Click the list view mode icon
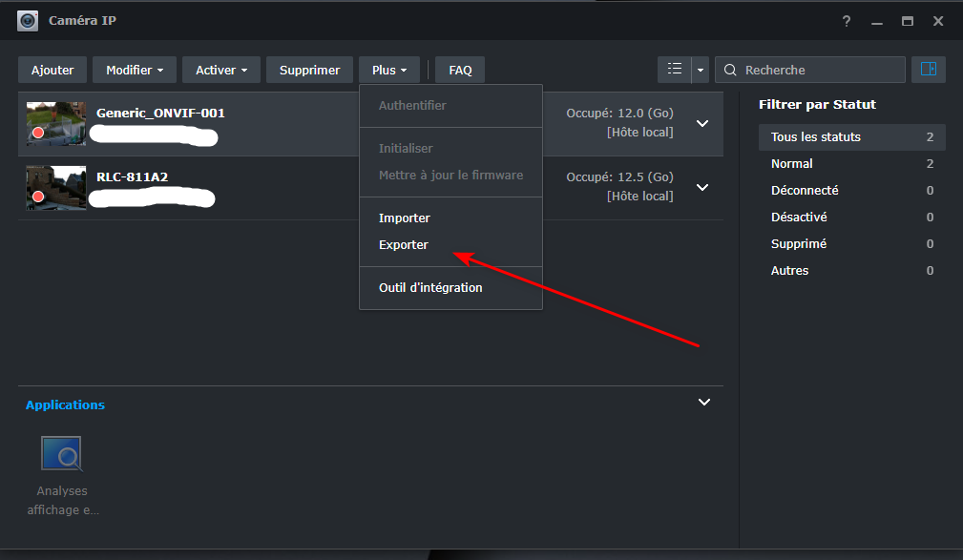Image resolution: width=963 pixels, height=560 pixels. pyautogui.click(x=675, y=70)
